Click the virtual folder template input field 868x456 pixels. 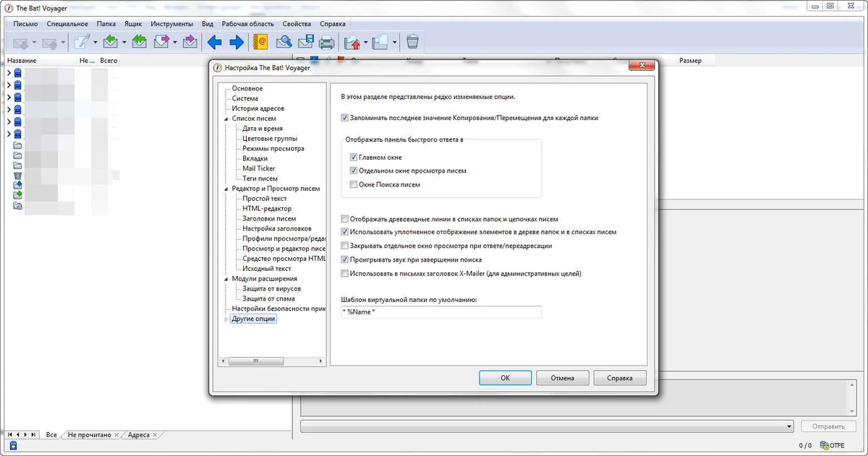click(441, 312)
